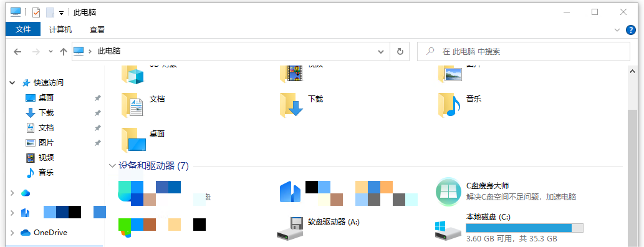Minimize the 此电脑 window
Image resolution: width=644 pixels, height=247 pixels.
point(567,12)
